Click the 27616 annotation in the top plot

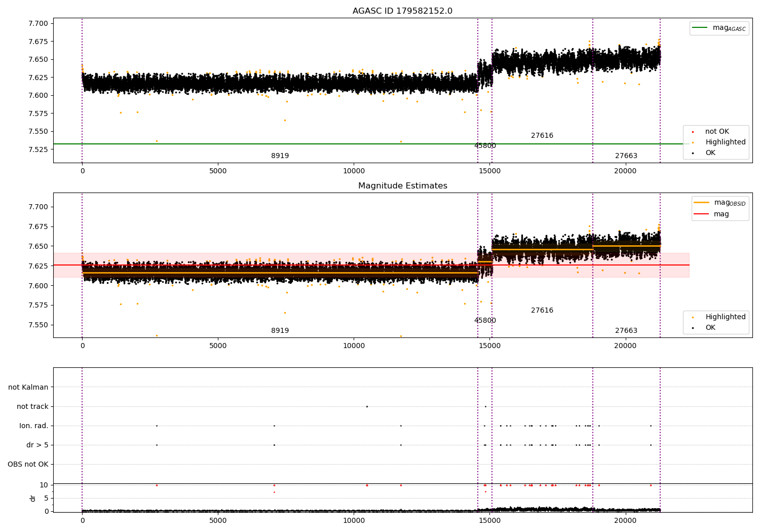tap(542, 136)
